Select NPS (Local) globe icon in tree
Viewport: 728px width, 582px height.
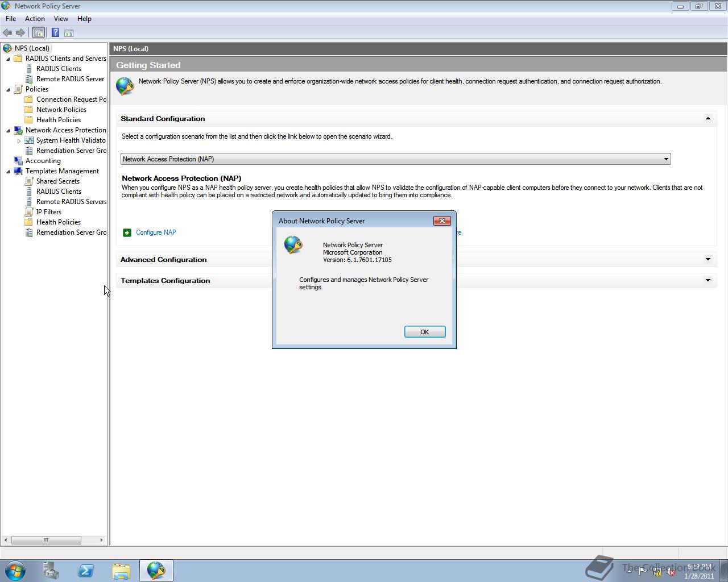pos(7,48)
